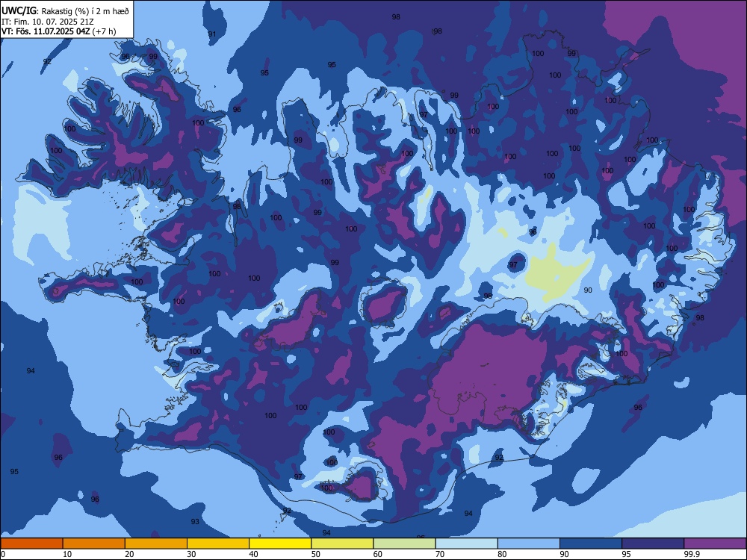
Task: Click the '91' humidity value on the map
Action: 212,34
